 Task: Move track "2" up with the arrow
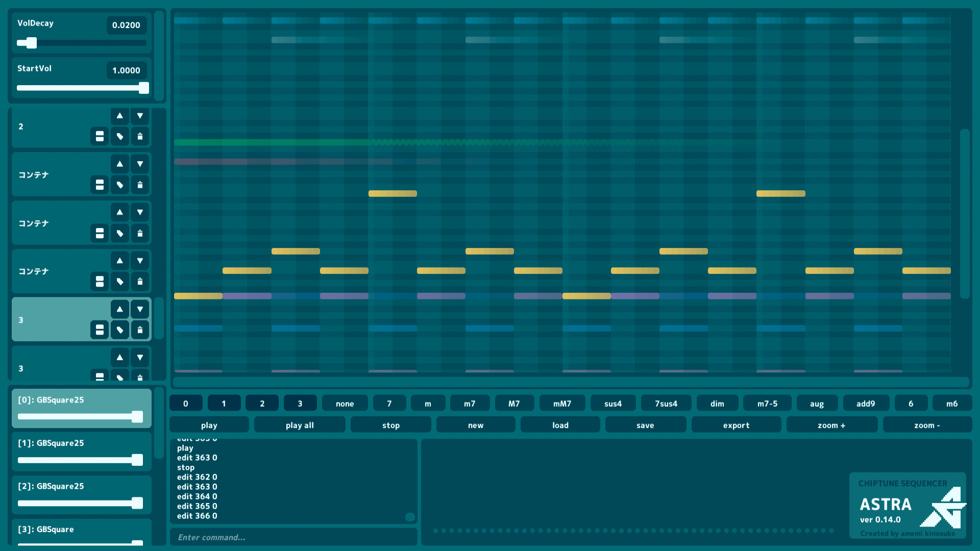coord(119,116)
